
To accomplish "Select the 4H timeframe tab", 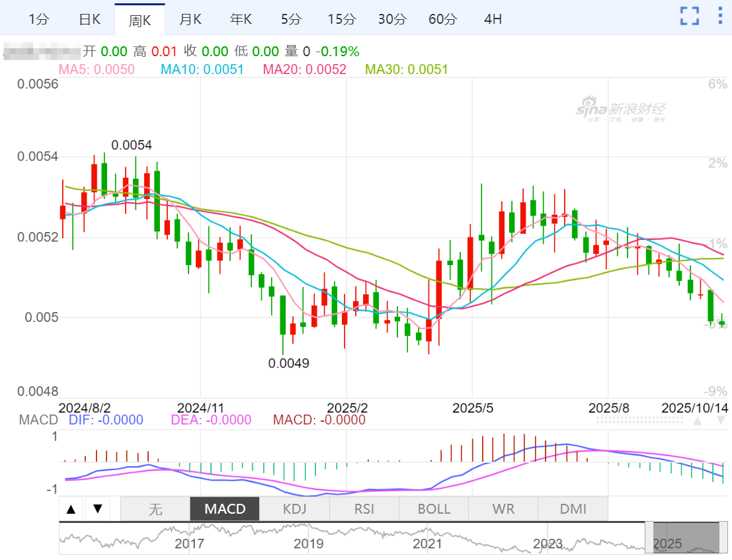I will tap(493, 19).
